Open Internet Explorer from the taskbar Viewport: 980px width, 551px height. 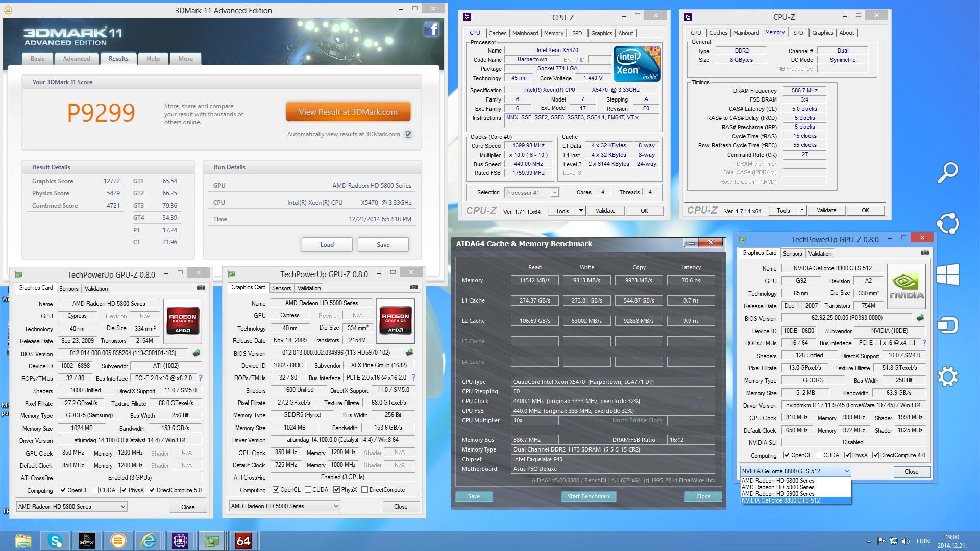[x=149, y=540]
